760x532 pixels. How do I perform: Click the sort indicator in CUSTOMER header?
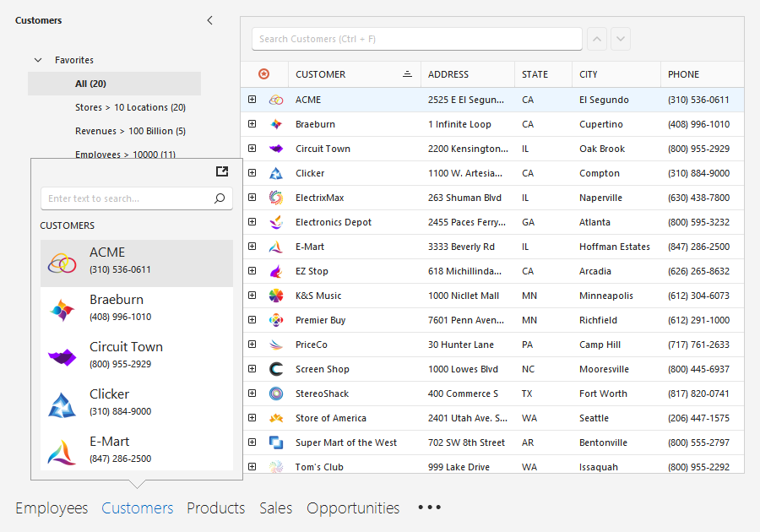407,74
